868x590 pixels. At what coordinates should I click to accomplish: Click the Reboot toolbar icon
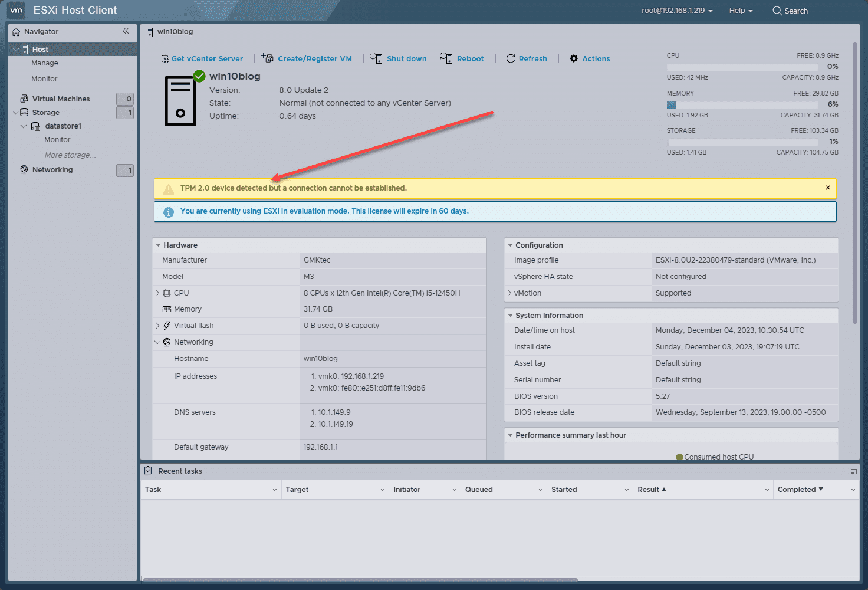(x=446, y=58)
